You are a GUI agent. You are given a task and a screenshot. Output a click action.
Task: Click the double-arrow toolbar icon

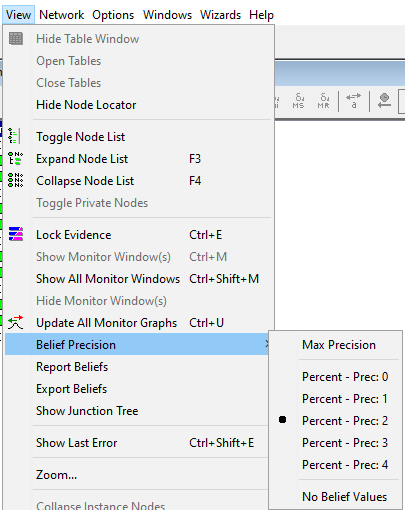pyautogui.click(x=353, y=101)
